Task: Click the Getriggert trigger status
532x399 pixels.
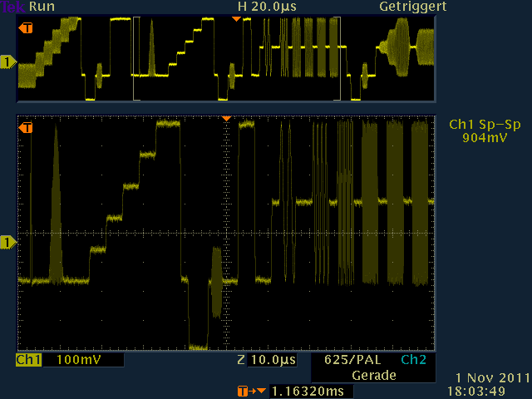Action: pos(413,6)
